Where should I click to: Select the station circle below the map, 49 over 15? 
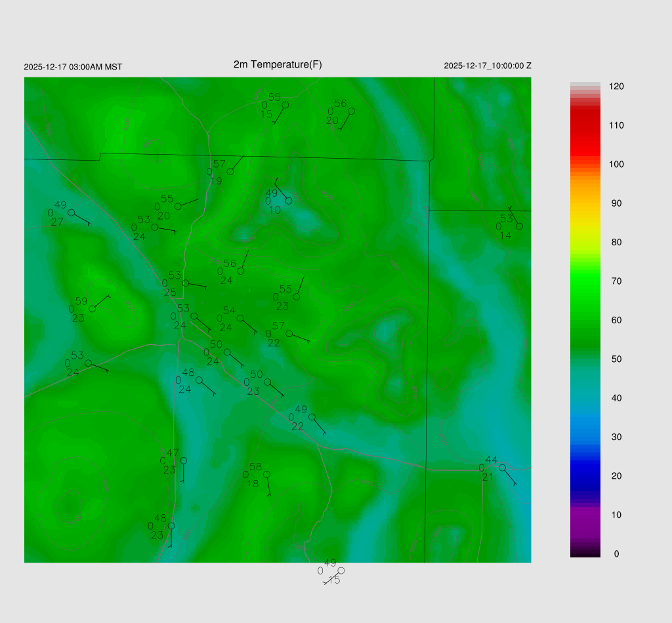(x=341, y=571)
